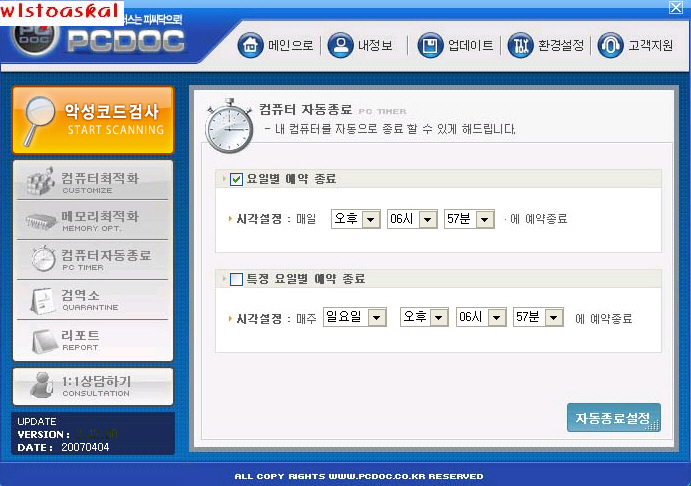Open 컴퓨터최적화 CUSTOMIZE section
The width and height of the screenshot is (691, 486).
pyautogui.click(x=93, y=182)
